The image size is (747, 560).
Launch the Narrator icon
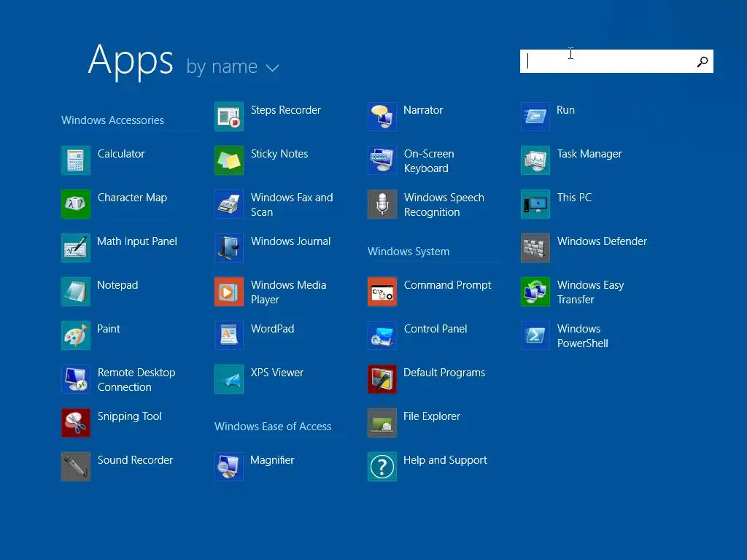pos(382,117)
